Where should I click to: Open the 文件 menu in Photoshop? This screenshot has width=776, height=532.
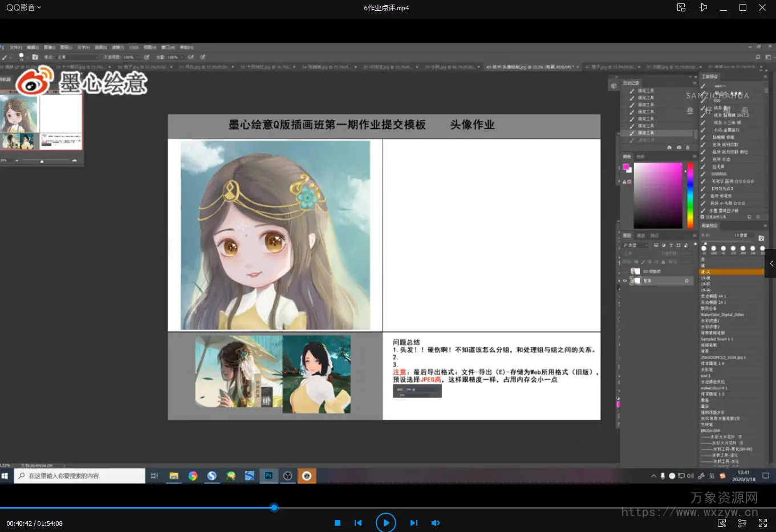point(16,47)
